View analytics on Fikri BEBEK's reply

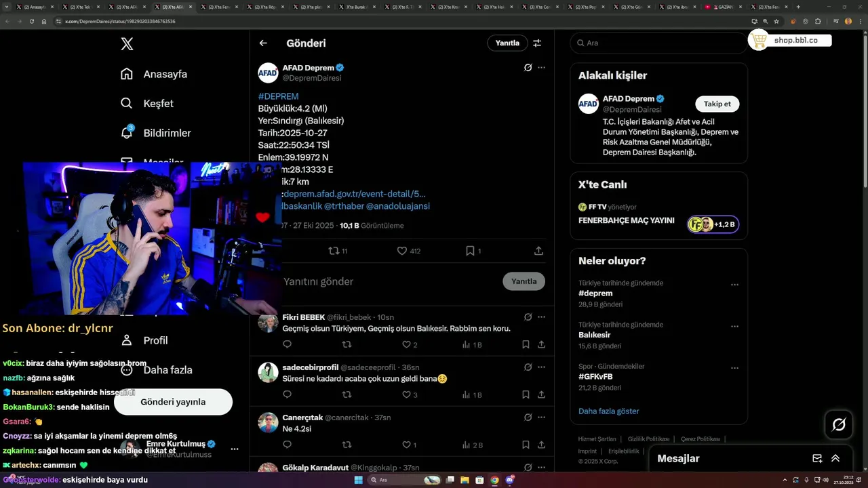(x=471, y=344)
